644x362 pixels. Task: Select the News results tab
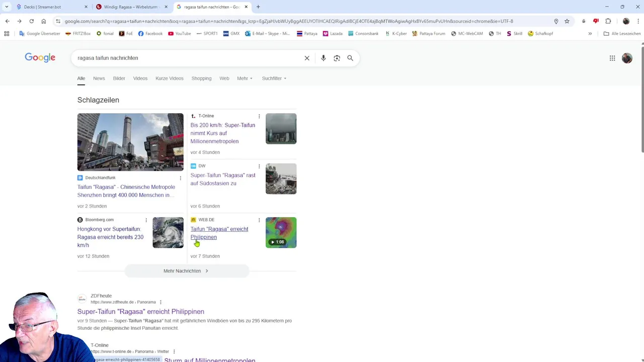tap(99, 78)
